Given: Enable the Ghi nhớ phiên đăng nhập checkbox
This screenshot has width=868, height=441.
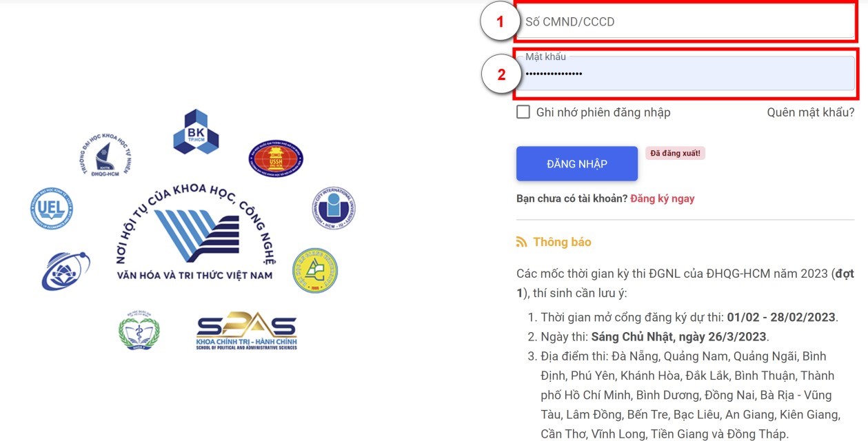Looking at the screenshot, I should click(x=523, y=112).
